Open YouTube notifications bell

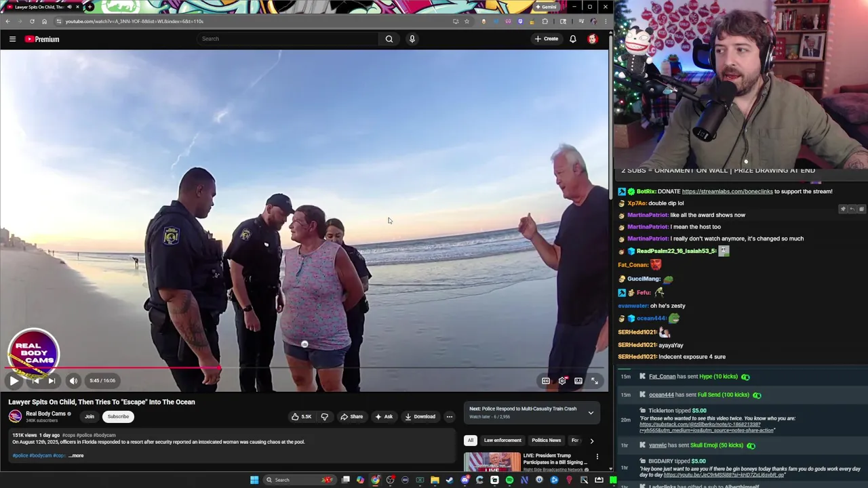pyautogui.click(x=573, y=39)
